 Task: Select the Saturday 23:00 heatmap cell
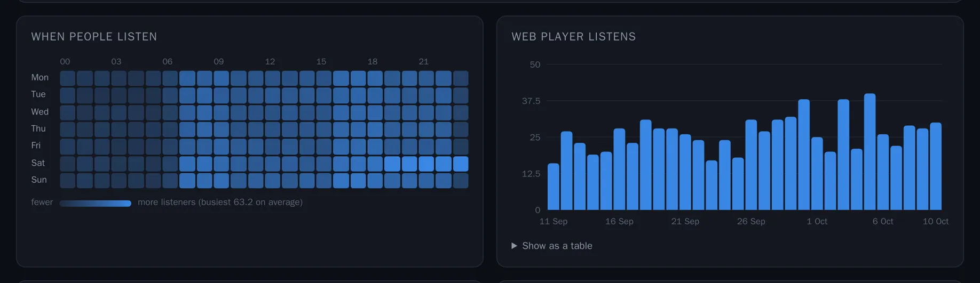coord(460,164)
